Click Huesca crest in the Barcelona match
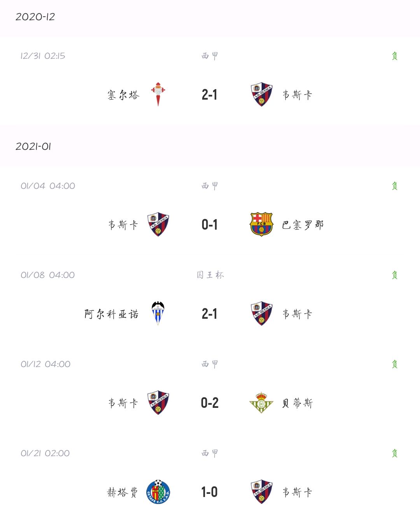This screenshot has height=511, width=420. pyautogui.click(x=158, y=224)
